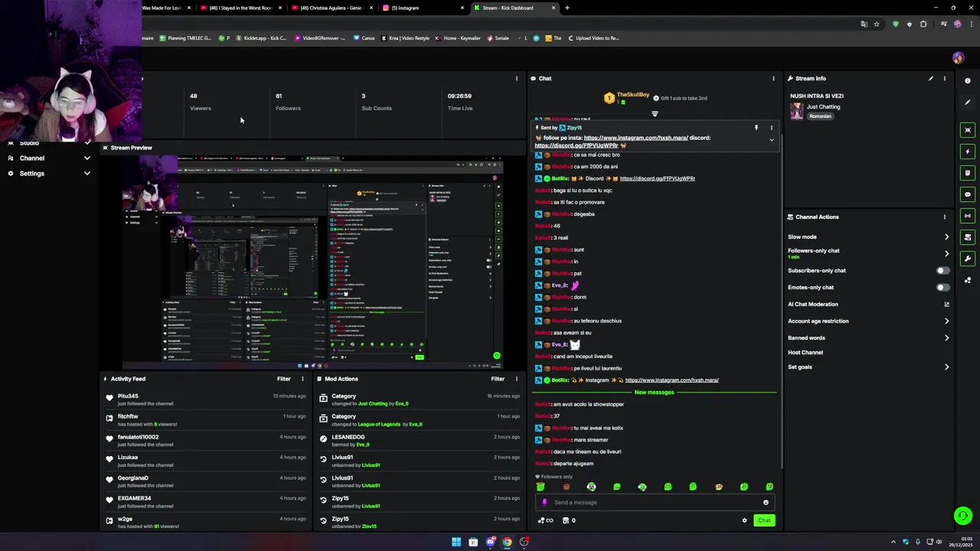Viewport: 980px width, 551px height.
Task: Select LESANEDOG ban entry in Mod Actions
Action: click(420, 440)
